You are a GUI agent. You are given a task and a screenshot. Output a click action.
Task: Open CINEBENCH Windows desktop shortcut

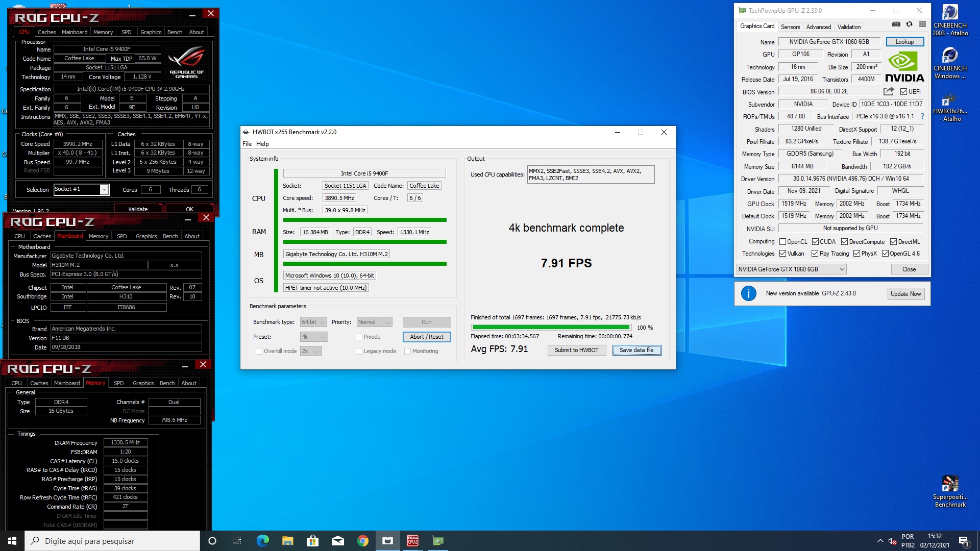pyautogui.click(x=950, y=63)
